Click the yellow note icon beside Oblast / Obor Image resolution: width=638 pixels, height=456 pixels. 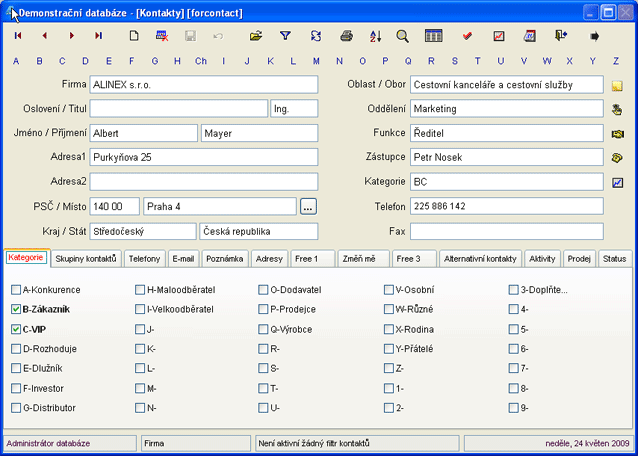[617, 86]
